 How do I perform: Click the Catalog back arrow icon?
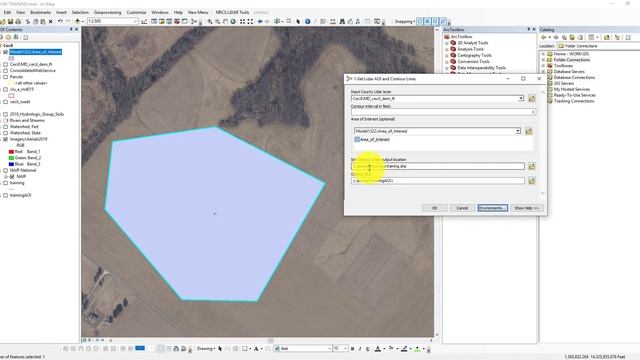[x=543, y=37]
